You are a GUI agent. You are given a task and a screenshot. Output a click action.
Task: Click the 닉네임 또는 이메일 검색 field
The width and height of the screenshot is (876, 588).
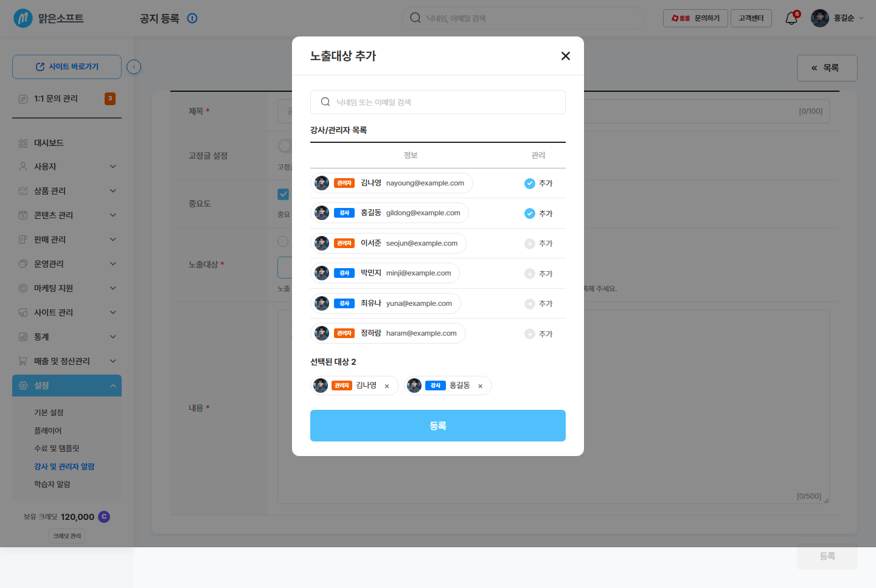point(438,102)
